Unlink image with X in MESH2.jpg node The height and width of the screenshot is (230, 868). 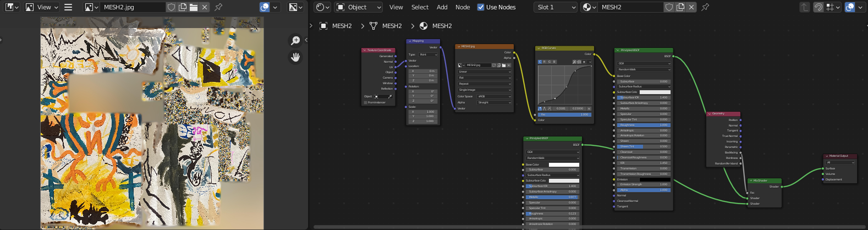508,65
